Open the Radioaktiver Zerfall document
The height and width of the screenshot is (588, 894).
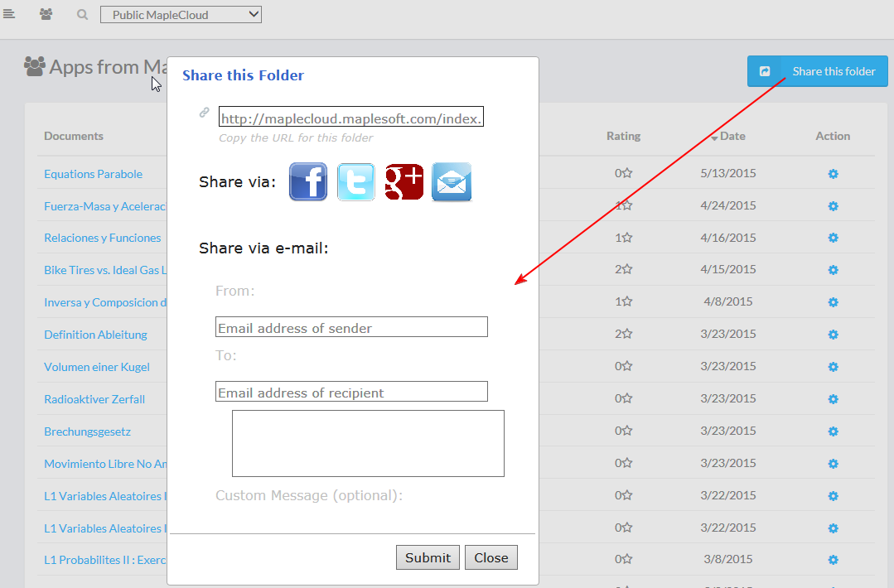(x=94, y=399)
